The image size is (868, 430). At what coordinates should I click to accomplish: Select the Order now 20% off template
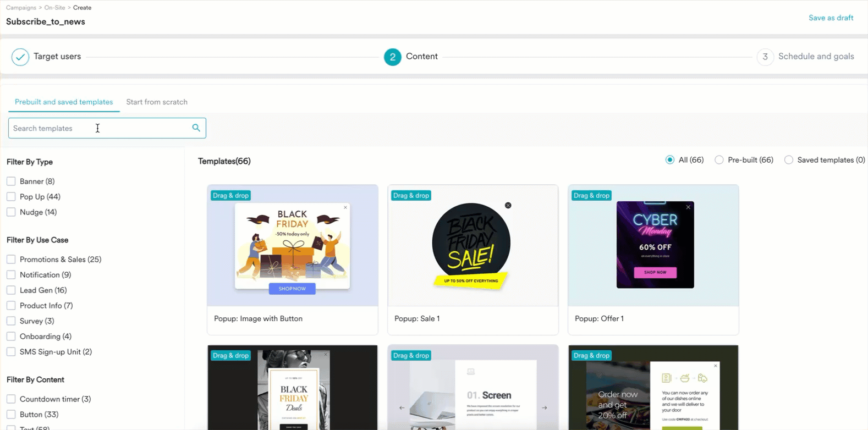(653, 388)
